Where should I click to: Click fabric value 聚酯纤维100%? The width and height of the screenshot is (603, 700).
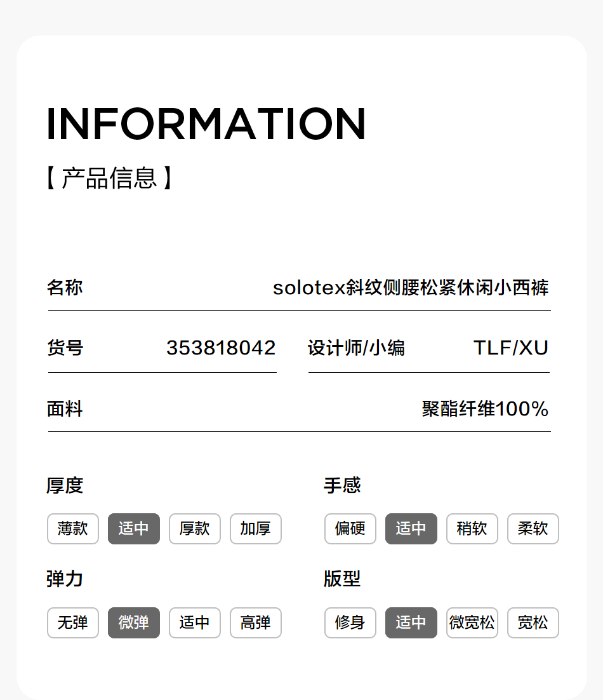(x=485, y=409)
